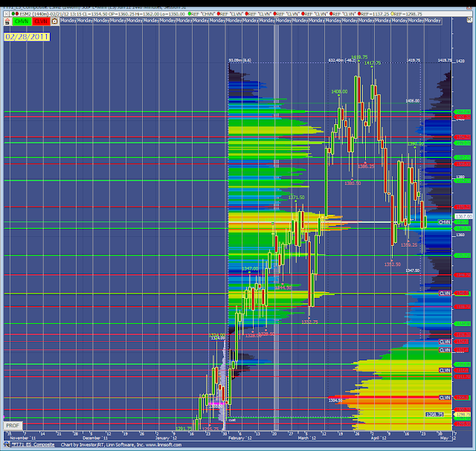Select the green 1353.50 price marker
Viewport: 476px width, 451px height.
(462, 256)
